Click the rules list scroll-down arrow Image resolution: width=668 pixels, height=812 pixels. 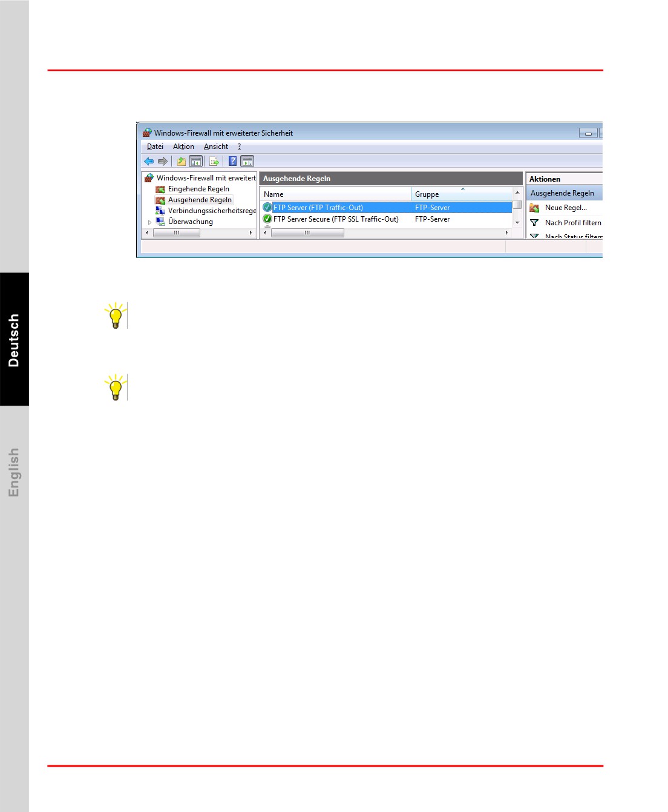tap(517, 223)
